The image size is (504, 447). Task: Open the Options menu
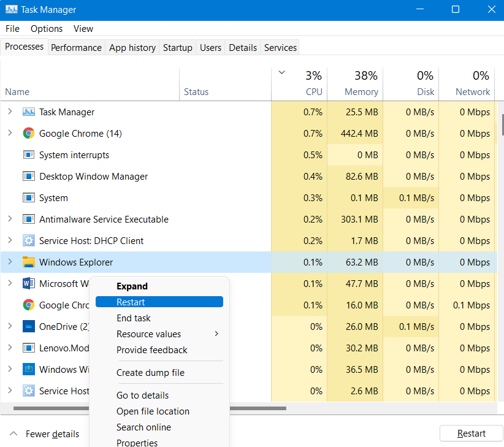tap(47, 29)
